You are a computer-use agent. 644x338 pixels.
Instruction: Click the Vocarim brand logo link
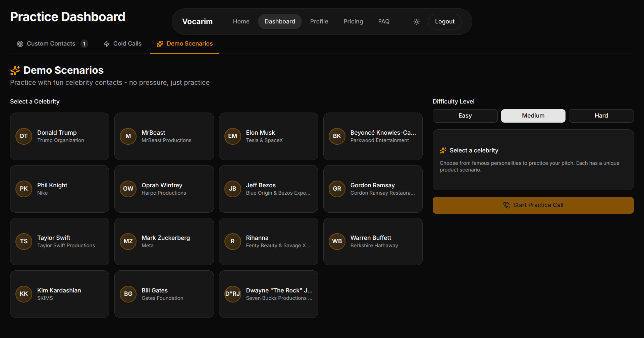(x=197, y=21)
